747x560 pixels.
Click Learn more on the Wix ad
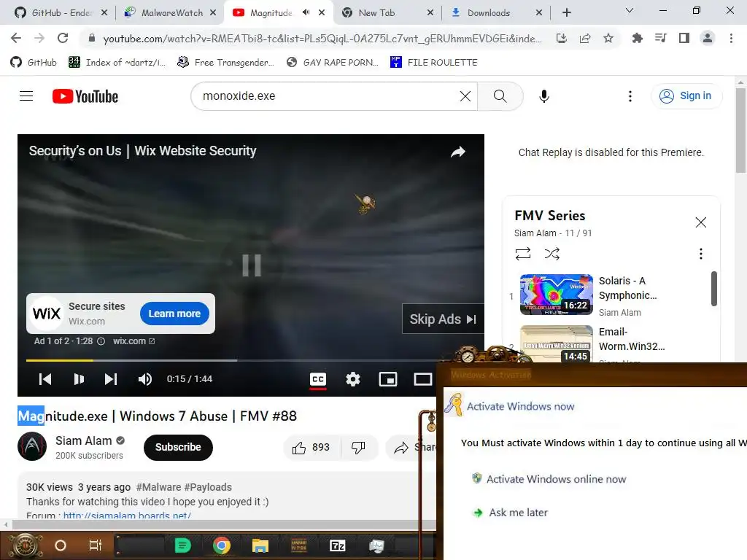coord(174,314)
